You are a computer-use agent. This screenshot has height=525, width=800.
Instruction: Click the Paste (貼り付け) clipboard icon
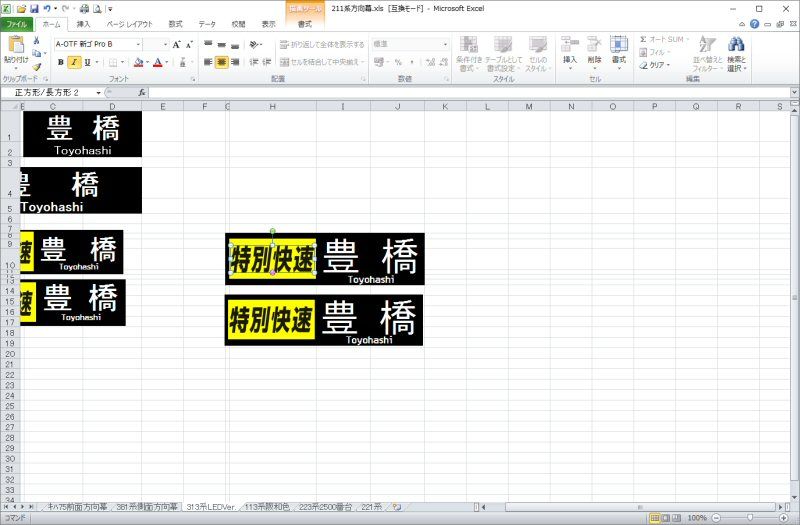click(16, 45)
